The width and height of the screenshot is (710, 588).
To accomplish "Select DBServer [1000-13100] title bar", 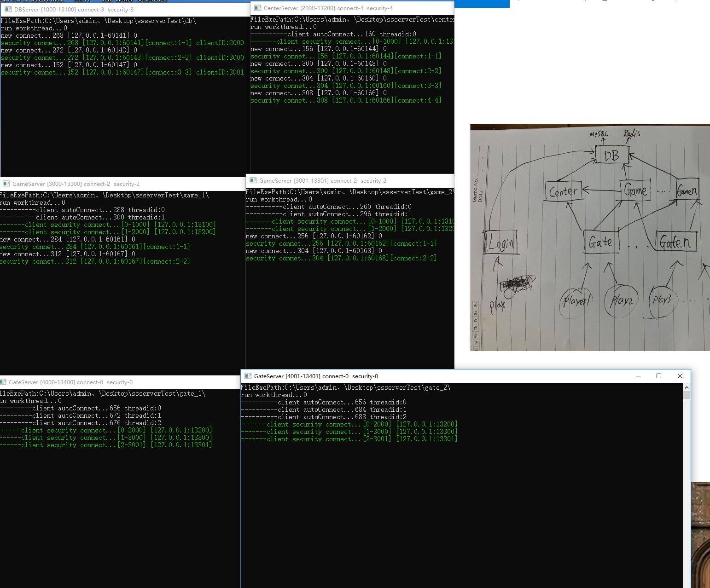I will coord(125,9).
